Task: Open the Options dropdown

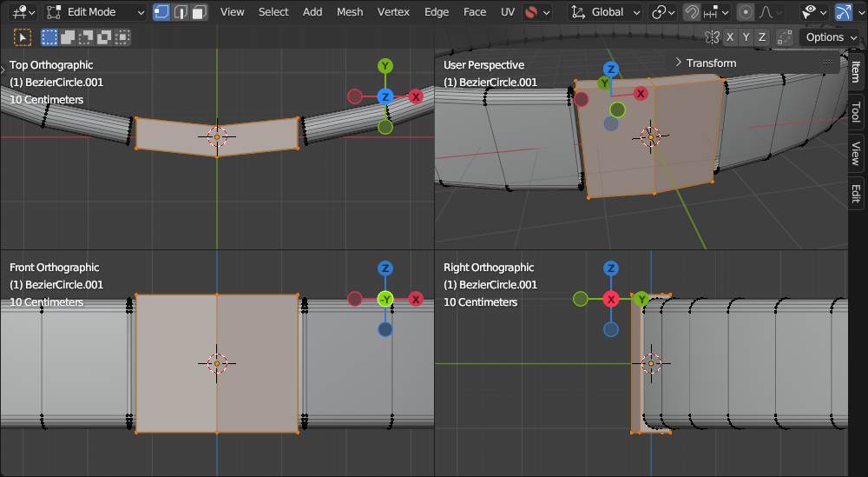Action: coord(831,37)
